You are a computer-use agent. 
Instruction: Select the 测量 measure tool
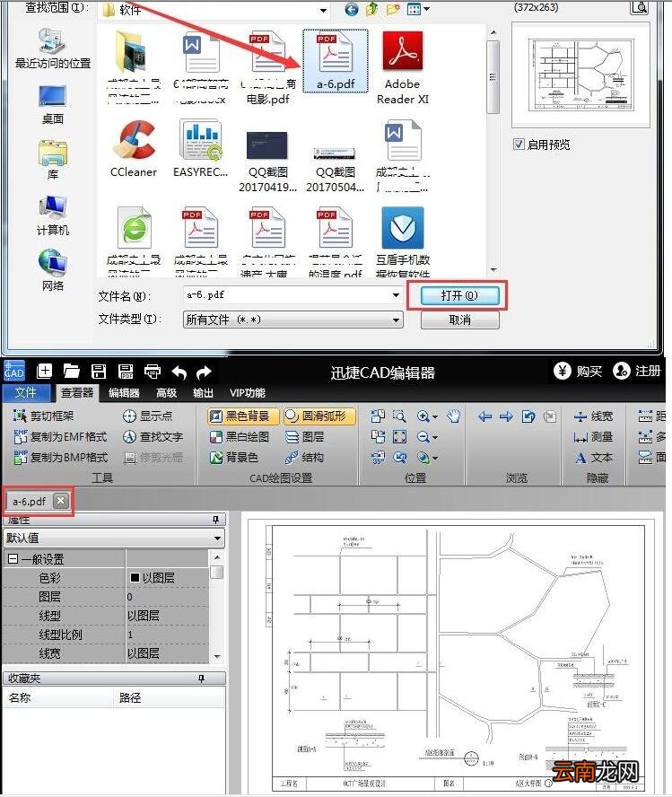593,436
